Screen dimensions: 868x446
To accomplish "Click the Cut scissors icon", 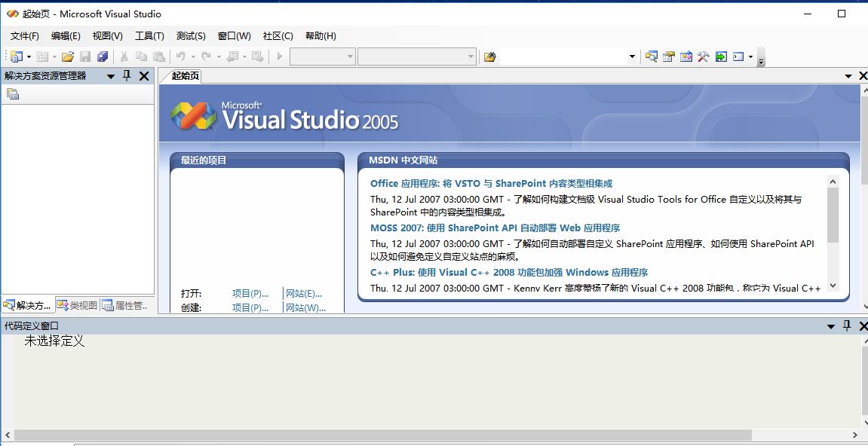I will point(124,57).
